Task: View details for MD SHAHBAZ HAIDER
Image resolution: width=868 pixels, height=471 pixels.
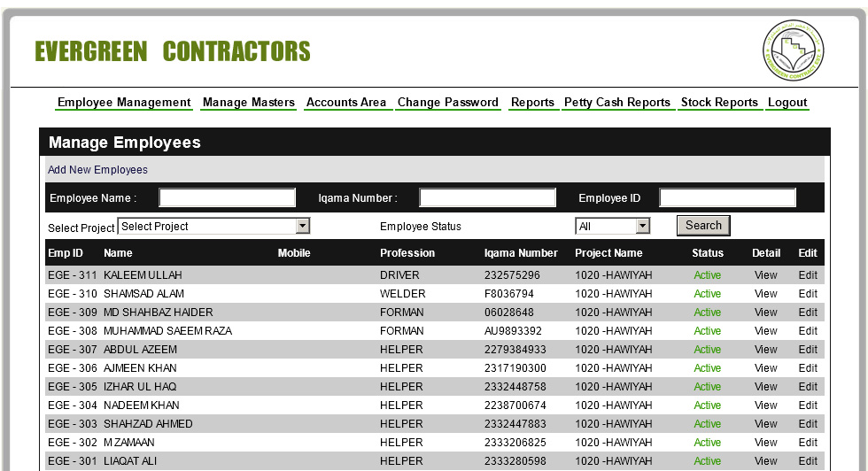Action: (765, 313)
